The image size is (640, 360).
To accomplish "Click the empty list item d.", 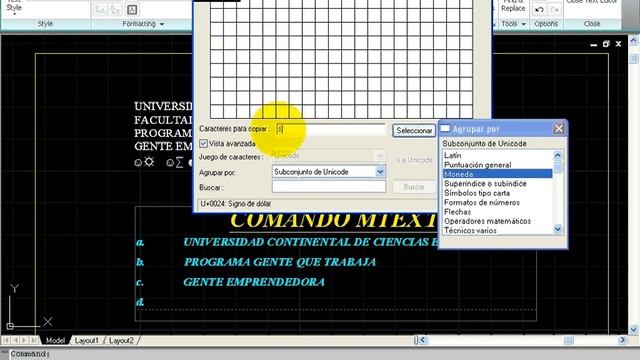I will pyautogui.click(x=140, y=302).
